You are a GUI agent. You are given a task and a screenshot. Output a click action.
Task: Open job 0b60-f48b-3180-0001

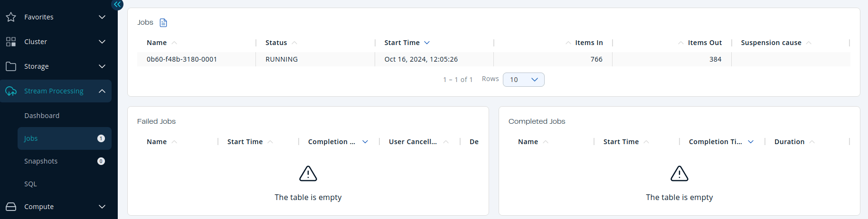(x=181, y=59)
